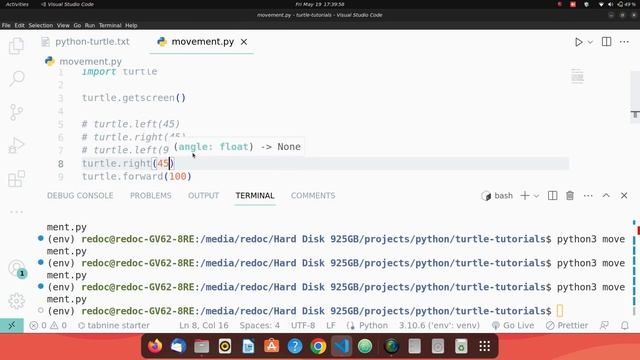The image size is (640, 360).
Task: Click the editor minimap
Action: 577,76
